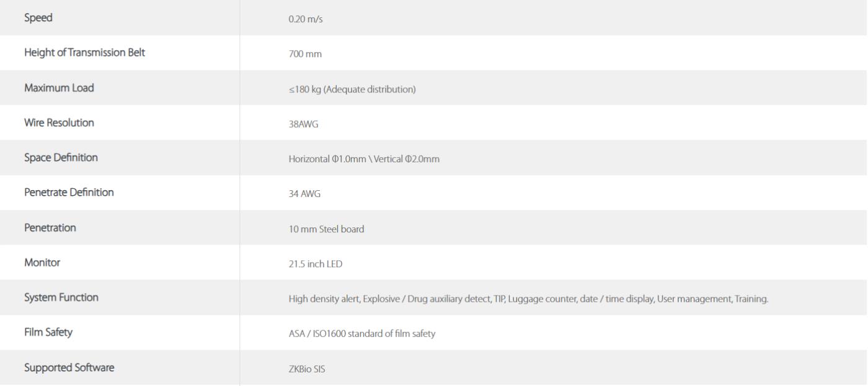Select the 10 mm Steel board value

pyautogui.click(x=326, y=229)
